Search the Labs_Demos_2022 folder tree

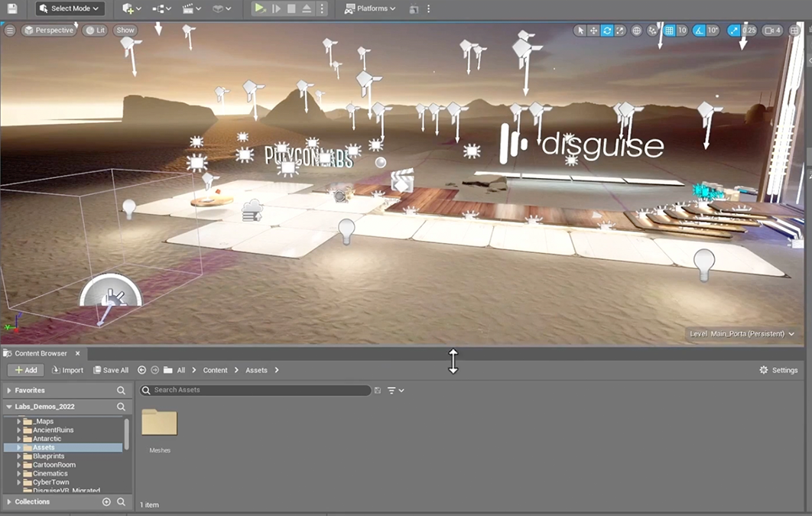(121, 407)
